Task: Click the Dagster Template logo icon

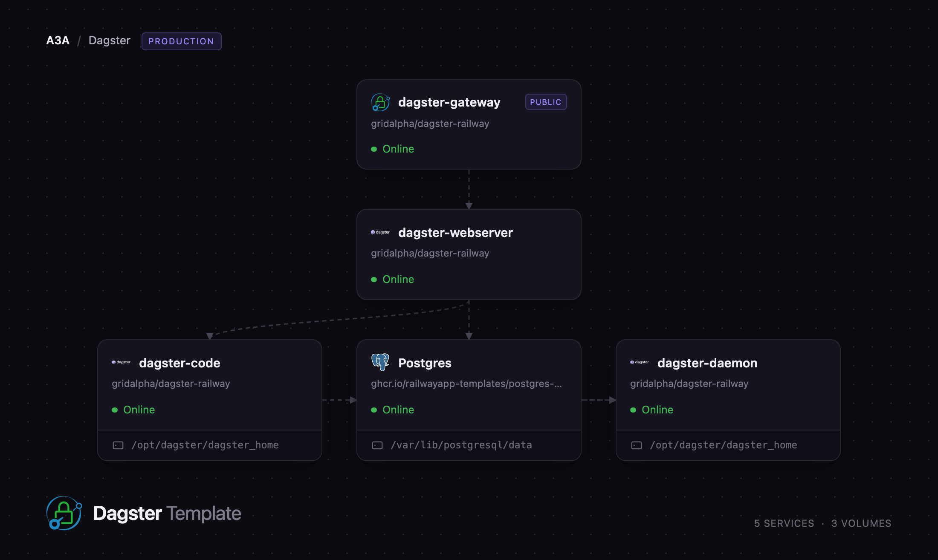Action: pyautogui.click(x=64, y=513)
